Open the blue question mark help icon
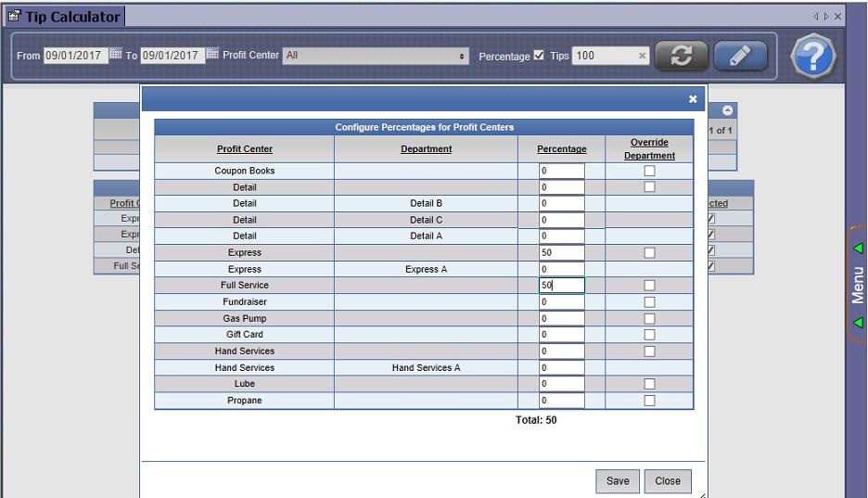Image resolution: width=868 pixels, height=498 pixels. tap(813, 57)
